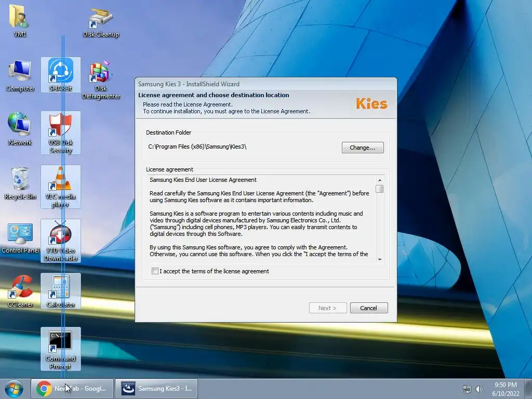This screenshot has width=532, height=399.
Task: Open the Windows Start menu orb
Action: pos(14,389)
